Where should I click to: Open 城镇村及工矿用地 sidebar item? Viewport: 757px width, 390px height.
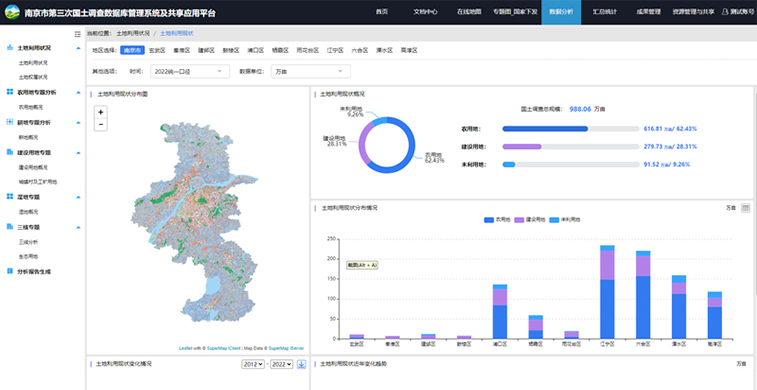(38, 182)
